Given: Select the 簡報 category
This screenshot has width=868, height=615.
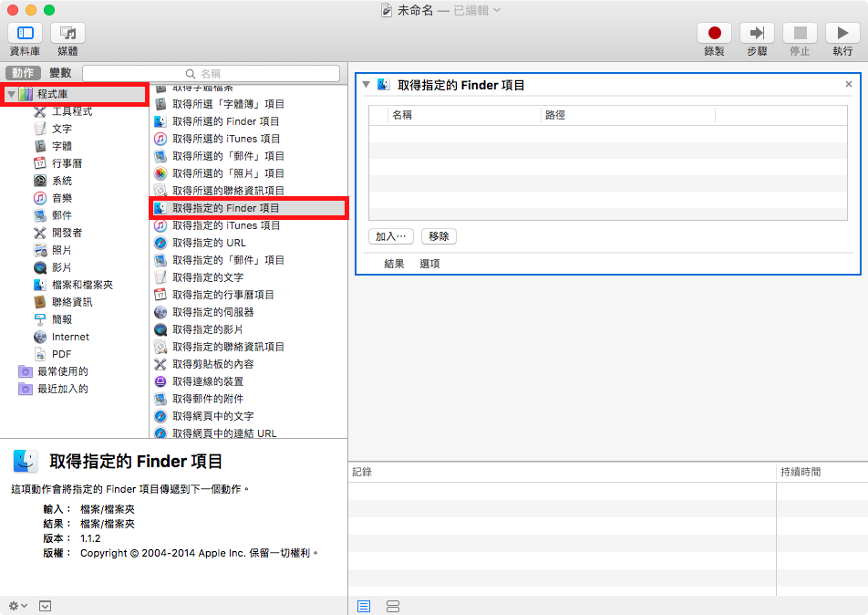Looking at the screenshot, I should point(61,319).
